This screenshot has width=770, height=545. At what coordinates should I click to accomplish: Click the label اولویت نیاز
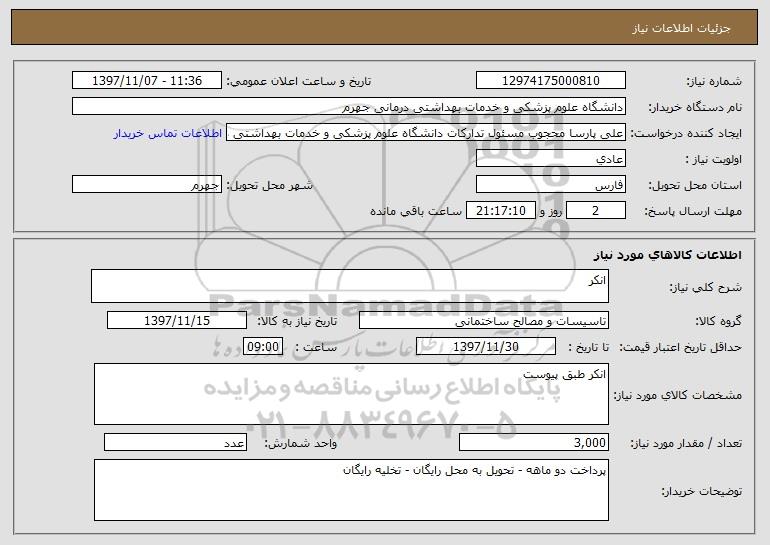click(x=714, y=160)
